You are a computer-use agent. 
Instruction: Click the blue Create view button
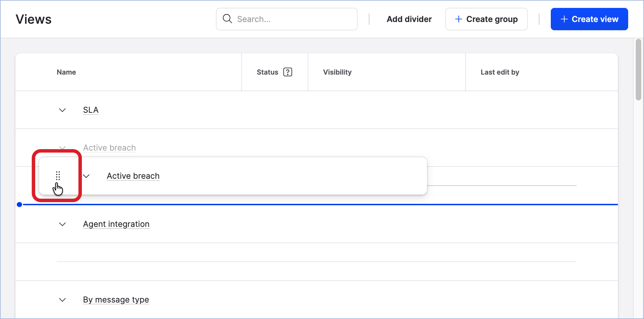tap(589, 19)
